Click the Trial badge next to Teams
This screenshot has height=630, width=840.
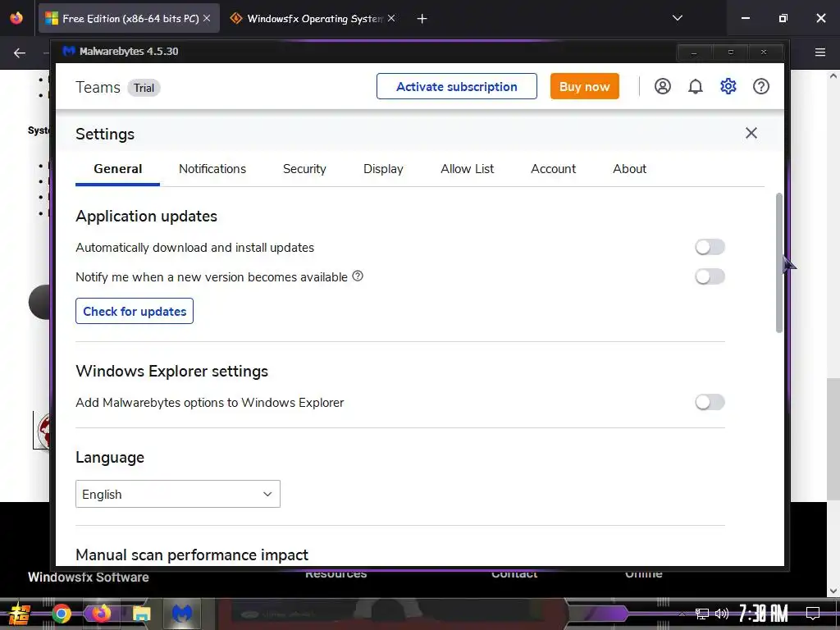pos(144,88)
